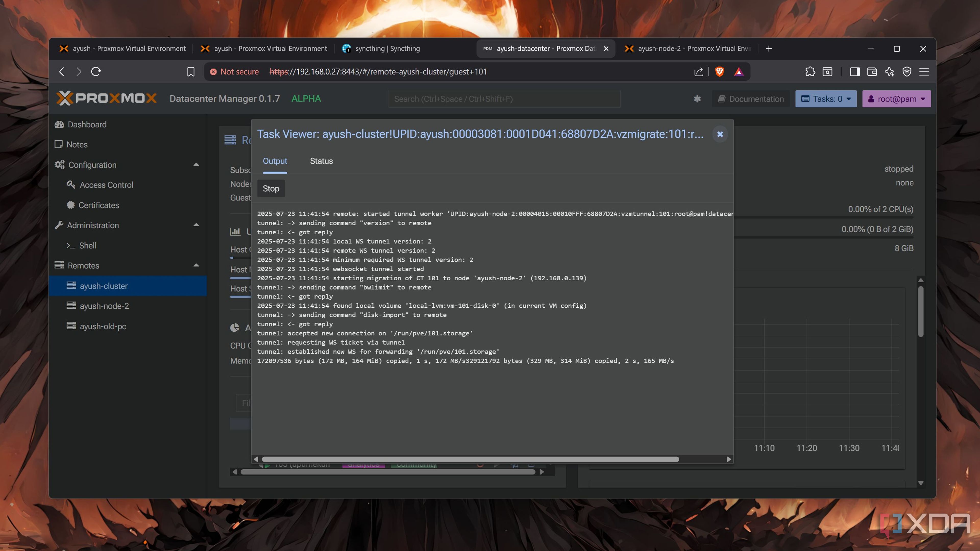This screenshot has height=551, width=980.
Task: Click the search field at the top
Action: (x=504, y=99)
